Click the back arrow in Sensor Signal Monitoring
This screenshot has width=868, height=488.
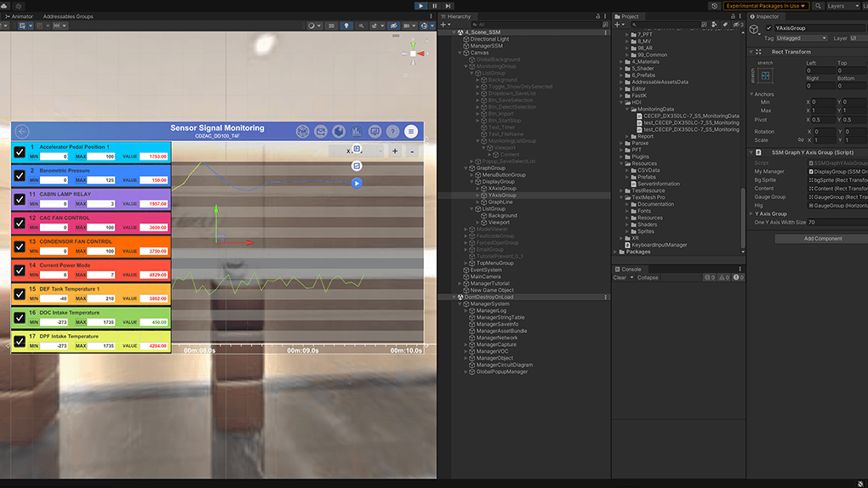(x=22, y=132)
